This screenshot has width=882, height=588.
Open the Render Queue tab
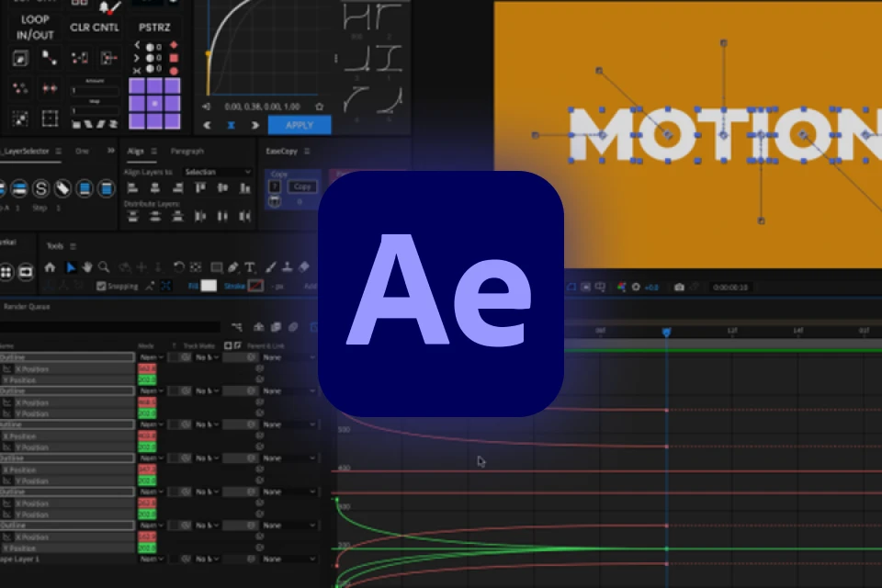click(x=27, y=307)
